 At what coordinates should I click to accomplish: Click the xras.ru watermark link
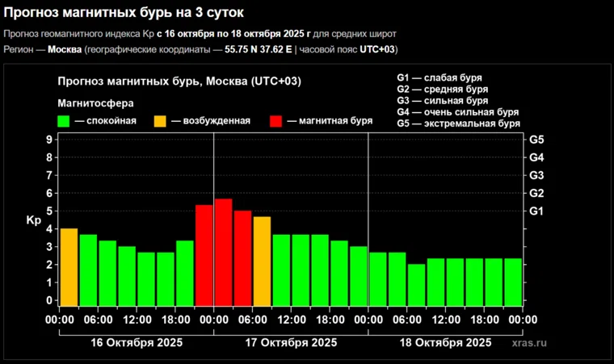coord(529,342)
